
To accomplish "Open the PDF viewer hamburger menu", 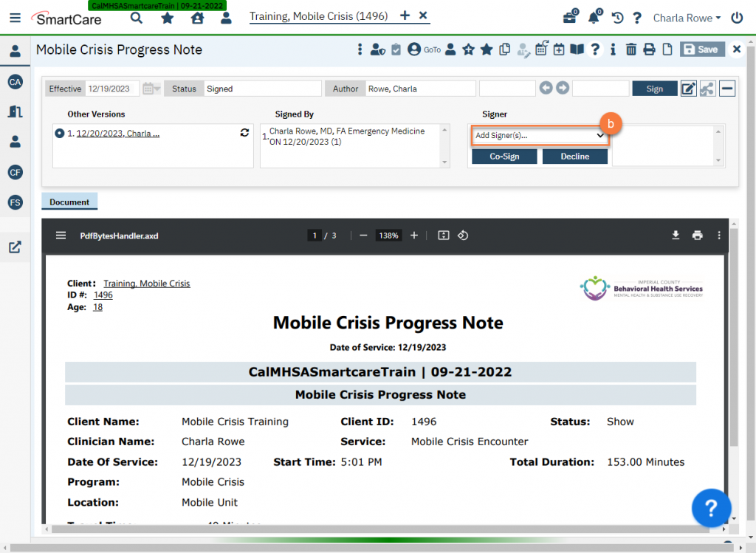I will point(61,235).
